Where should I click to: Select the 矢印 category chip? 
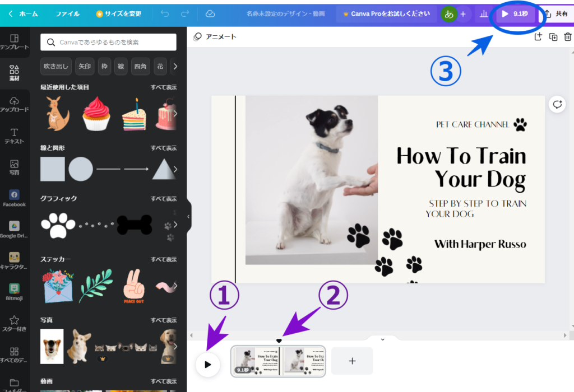(85, 66)
